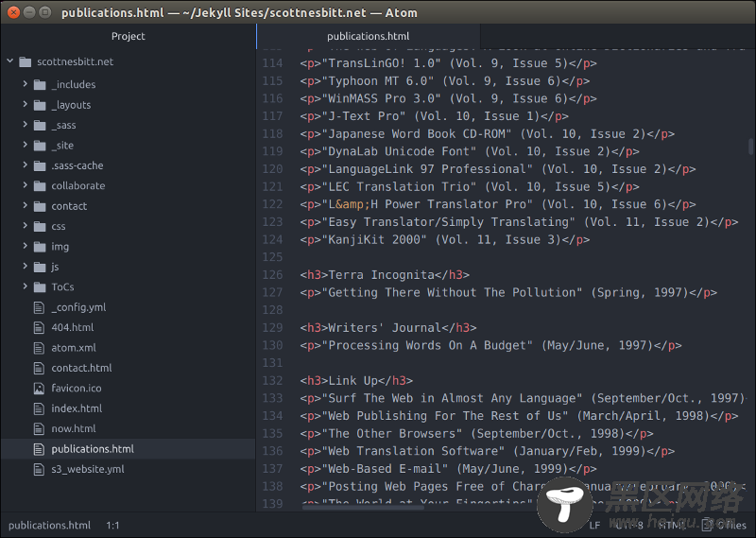Open contact.html in the project tree
The width and height of the screenshot is (756, 538).
coord(81,368)
